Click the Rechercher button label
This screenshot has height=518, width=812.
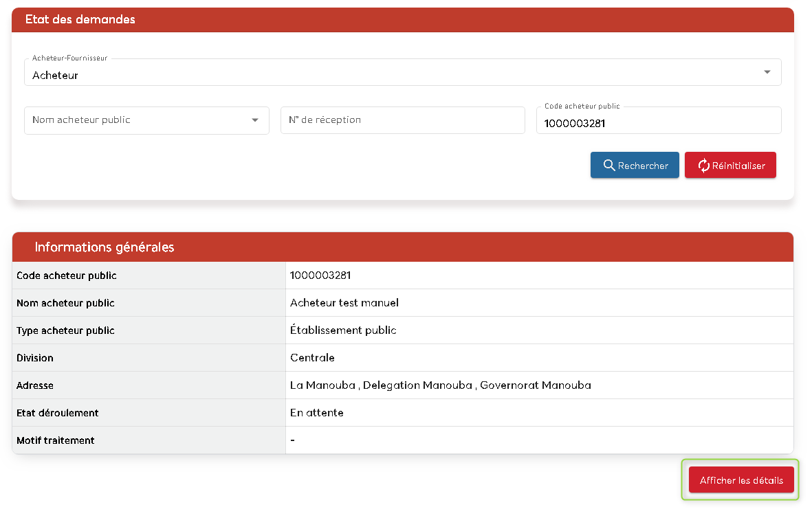click(643, 166)
